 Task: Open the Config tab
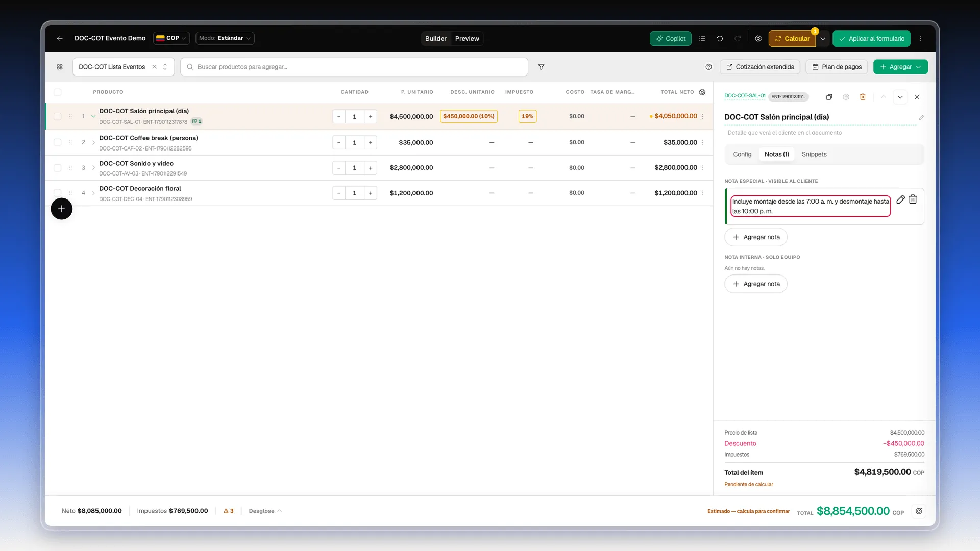tap(742, 154)
